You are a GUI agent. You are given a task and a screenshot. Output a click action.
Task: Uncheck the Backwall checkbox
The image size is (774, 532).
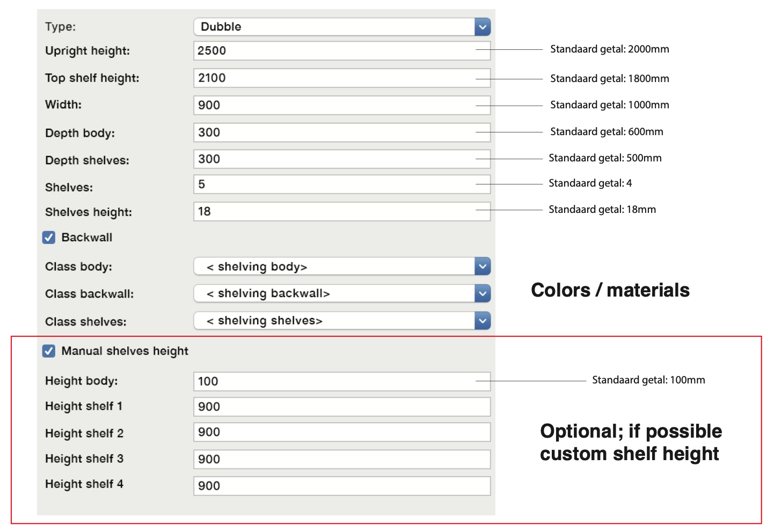(49, 238)
